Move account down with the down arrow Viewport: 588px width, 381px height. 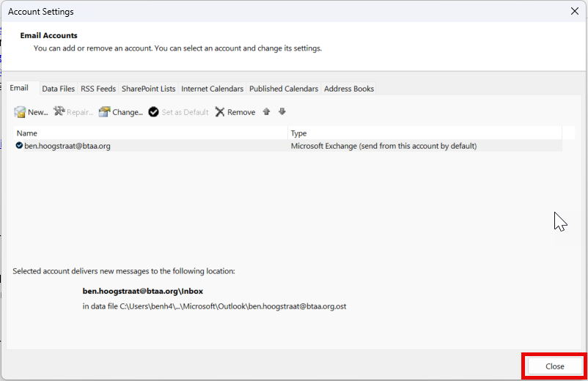282,111
